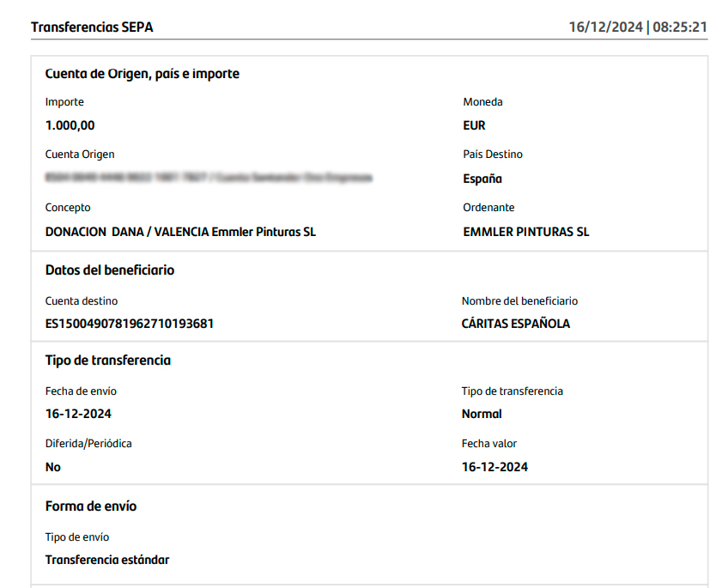Click the 'Cuenta destino' label

click(x=82, y=301)
